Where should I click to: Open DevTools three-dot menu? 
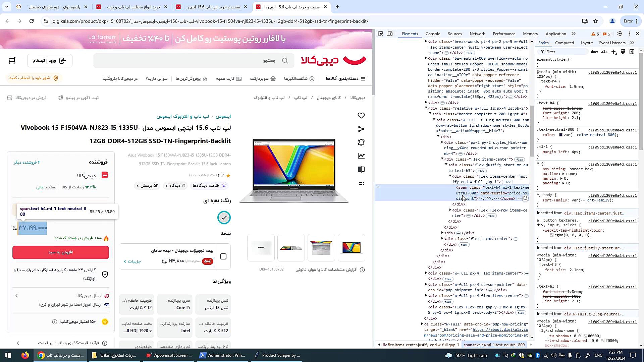[629, 34]
